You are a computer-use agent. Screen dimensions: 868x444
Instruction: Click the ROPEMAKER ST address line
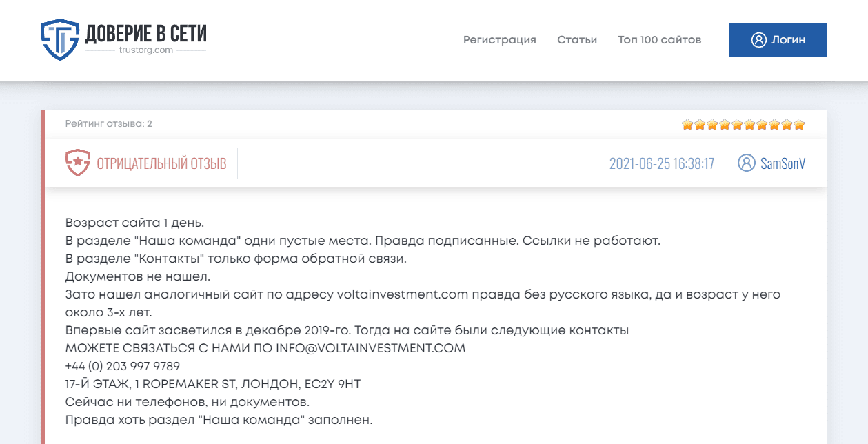213,384
